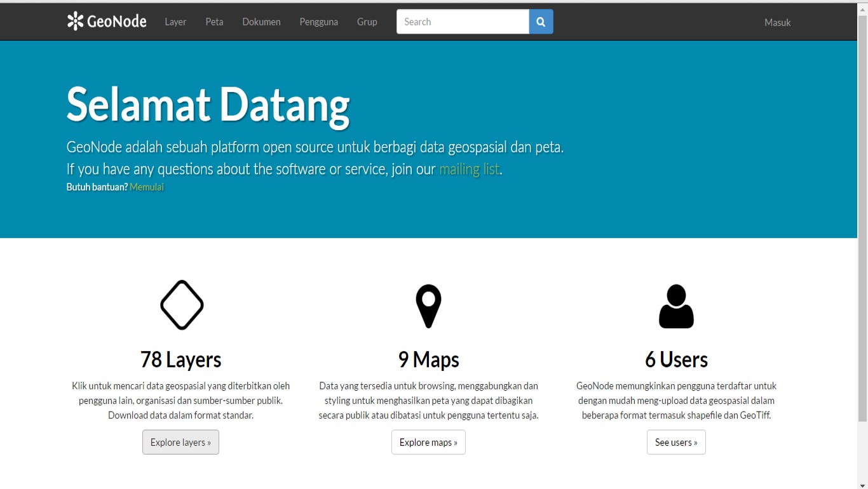
Task: Click the magnifier search button
Action: (x=541, y=22)
